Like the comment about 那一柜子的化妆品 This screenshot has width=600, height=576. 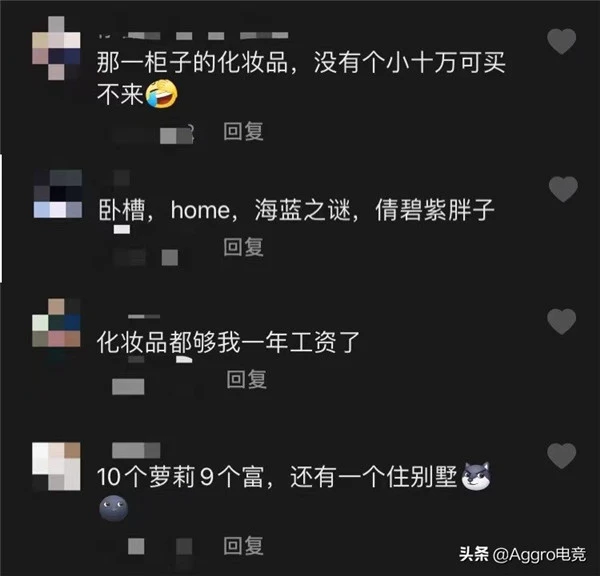561,41
